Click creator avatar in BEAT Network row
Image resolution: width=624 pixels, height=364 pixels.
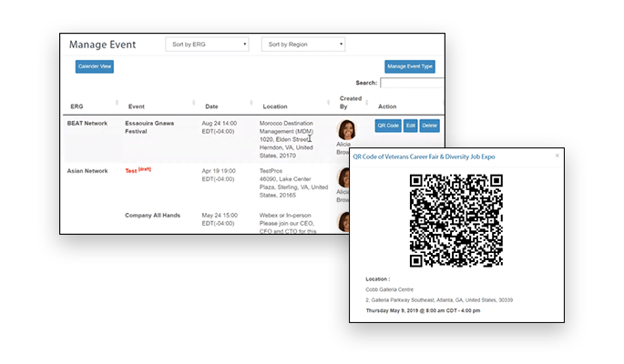347,129
